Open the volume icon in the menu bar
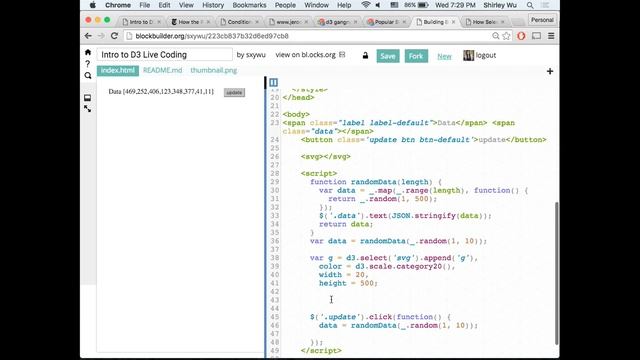640x360 pixels. click(378, 5)
